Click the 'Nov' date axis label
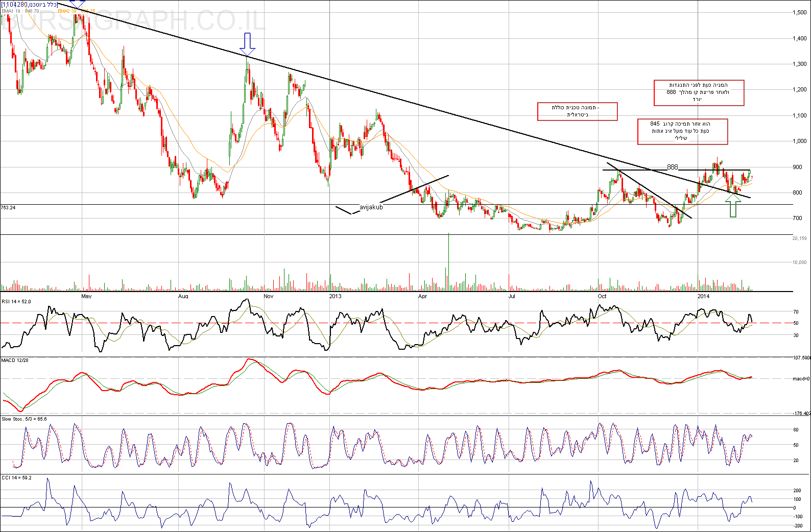 [269, 296]
